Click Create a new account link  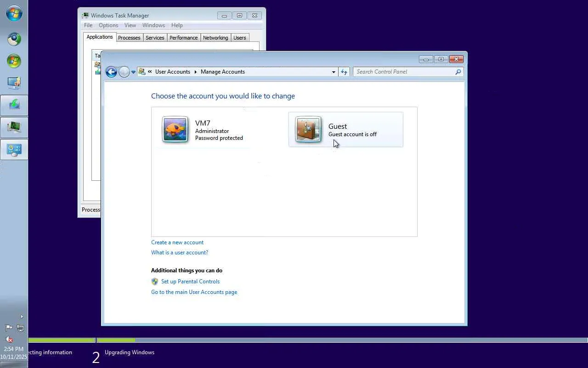[x=177, y=242]
